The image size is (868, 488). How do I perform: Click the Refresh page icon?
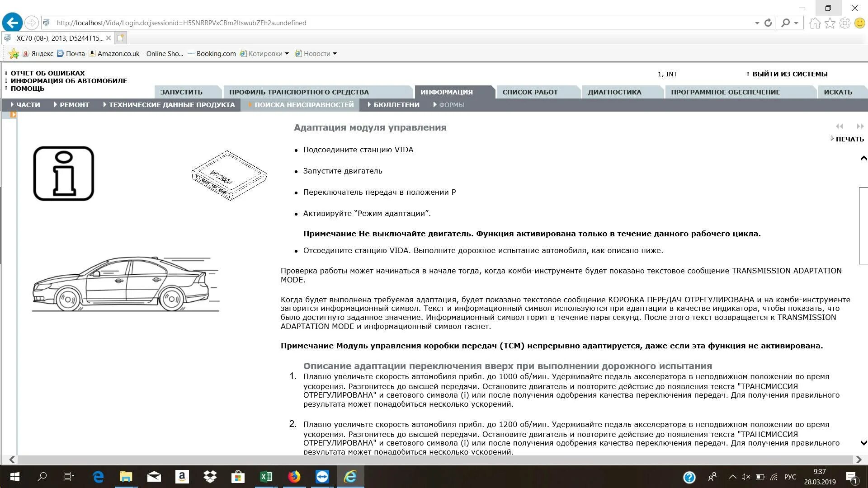pos(768,23)
